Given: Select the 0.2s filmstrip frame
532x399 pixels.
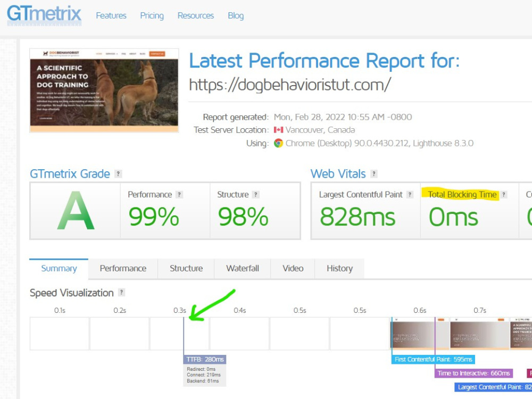Looking at the screenshot, I should tap(119, 334).
